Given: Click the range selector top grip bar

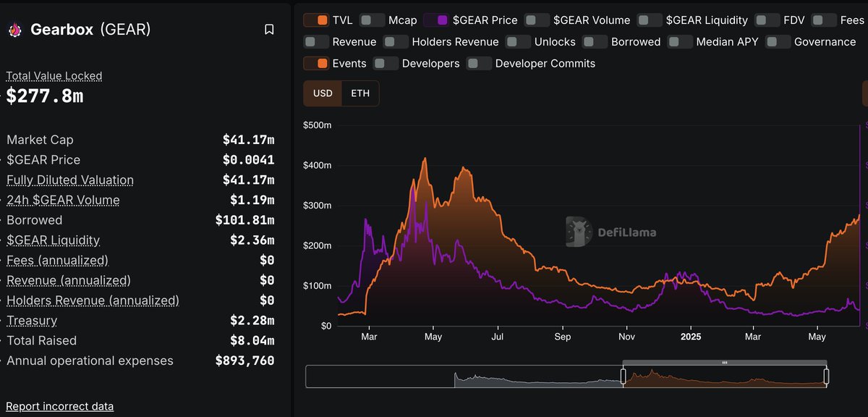Looking at the screenshot, I should coord(725,362).
